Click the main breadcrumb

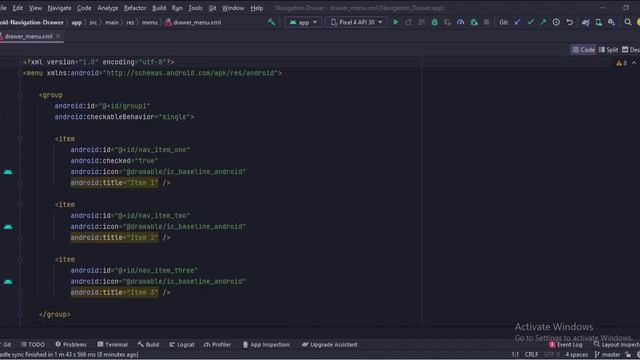pos(112,22)
